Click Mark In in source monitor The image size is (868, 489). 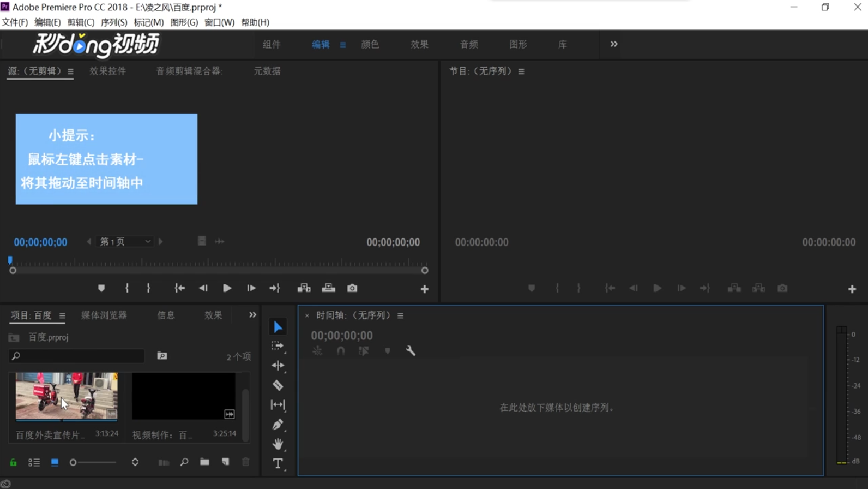tap(127, 288)
